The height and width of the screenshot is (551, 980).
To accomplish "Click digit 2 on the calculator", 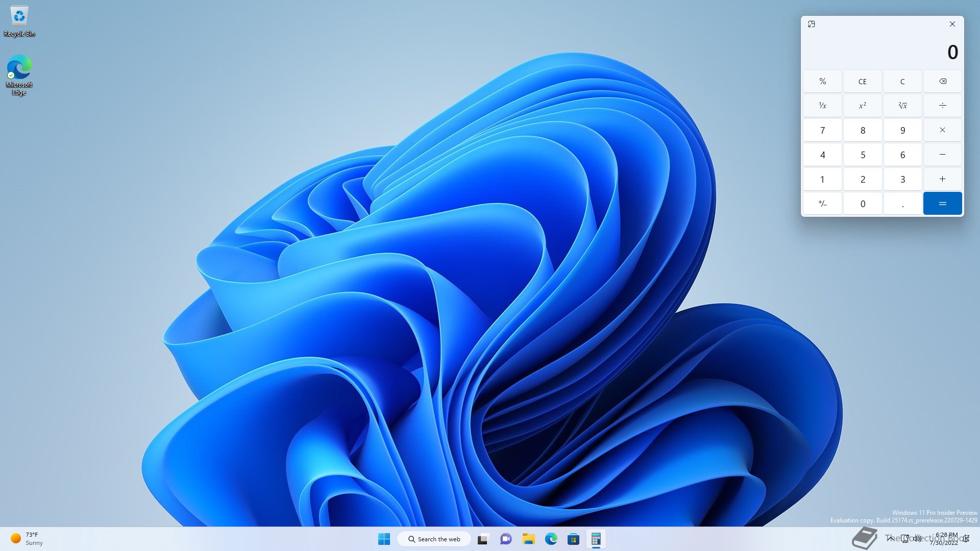I will click(x=862, y=179).
